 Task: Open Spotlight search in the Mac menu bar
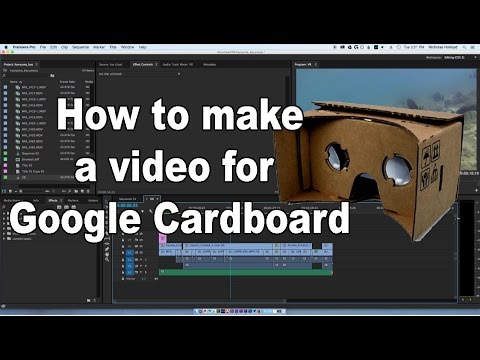click(x=465, y=47)
